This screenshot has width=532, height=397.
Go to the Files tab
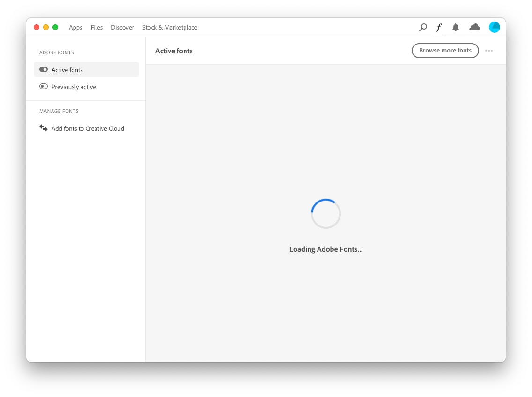click(x=96, y=28)
